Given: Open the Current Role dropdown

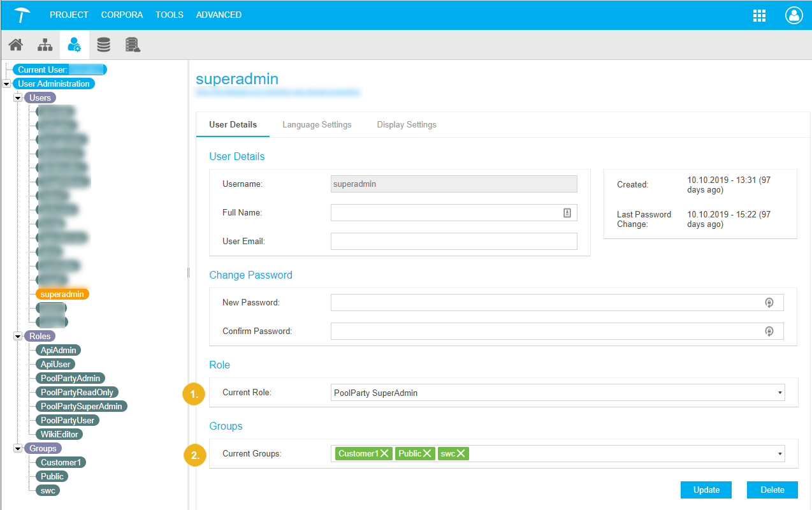Looking at the screenshot, I should pos(558,393).
